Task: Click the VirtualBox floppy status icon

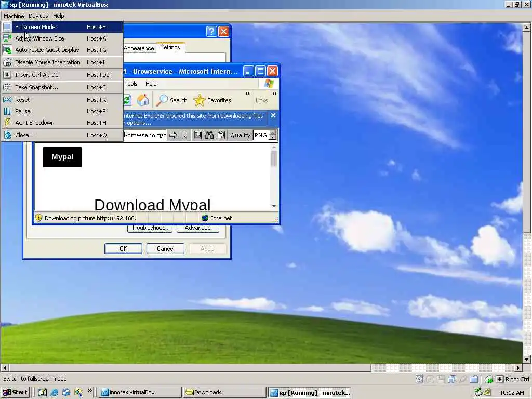Action: [x=441, y=379]
